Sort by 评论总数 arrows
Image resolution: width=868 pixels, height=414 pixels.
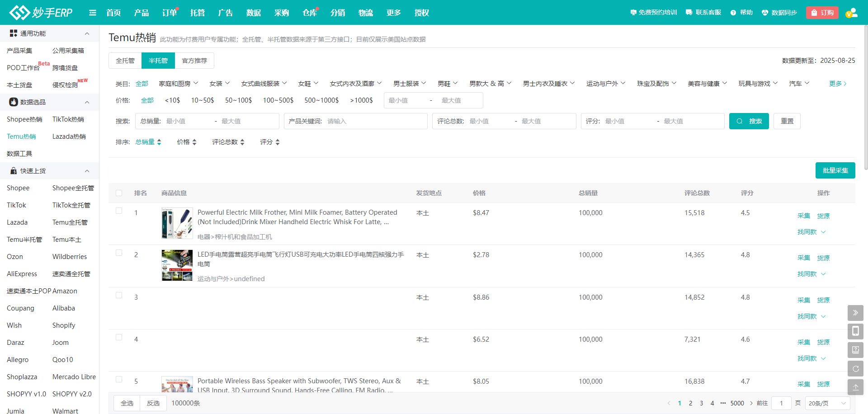[x=242, y=142]
